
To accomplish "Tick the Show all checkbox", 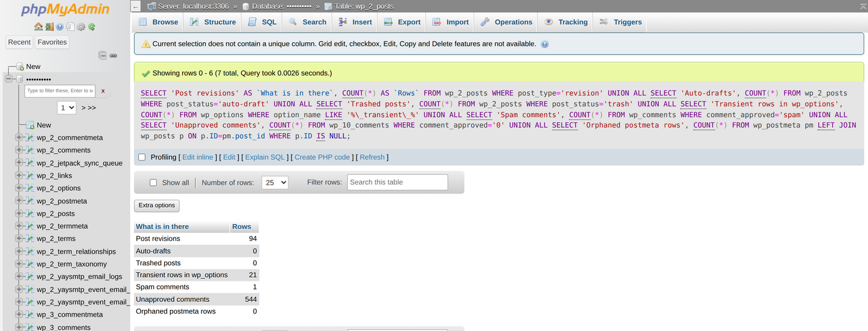I will pos(154,182).
